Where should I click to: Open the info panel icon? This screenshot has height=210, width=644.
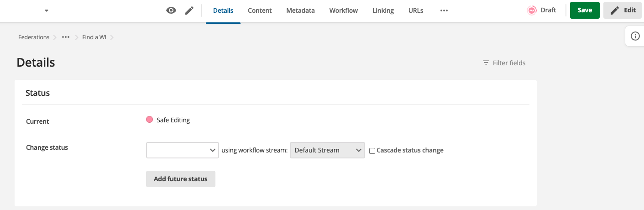point(635,36)
